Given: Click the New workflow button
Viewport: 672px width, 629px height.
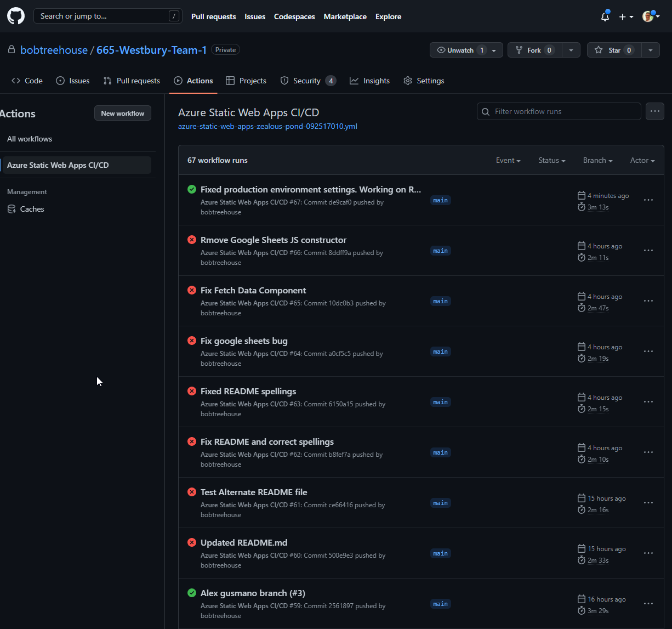Looking at the screenshot, I should [123, 113].
